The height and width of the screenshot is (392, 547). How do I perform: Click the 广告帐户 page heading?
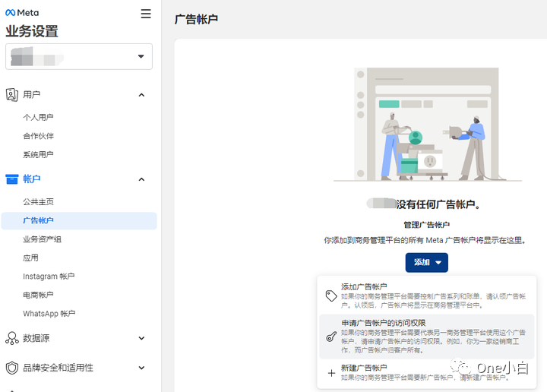tap(196, 19)
